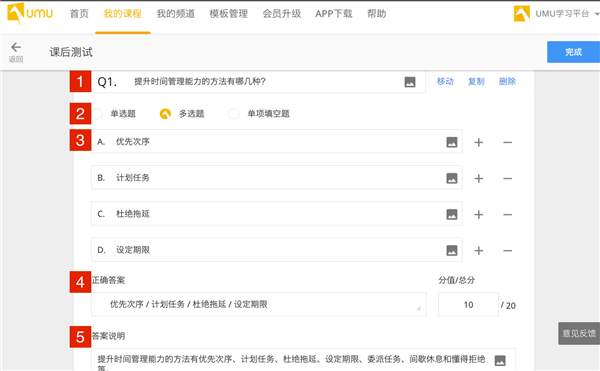Select the 单选题 question type
The width and height of the screenshot is (600, 371).
pyautogui.click(x=97, y=114)
